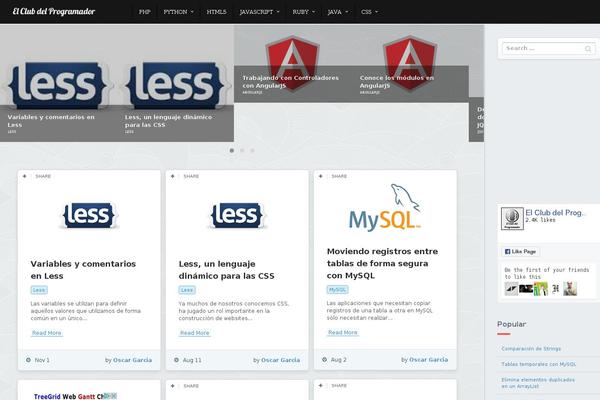The image size is (600, 400).
Task: Click Read More on the Less lenguaje dinámico card
Action: pos(195,333)
